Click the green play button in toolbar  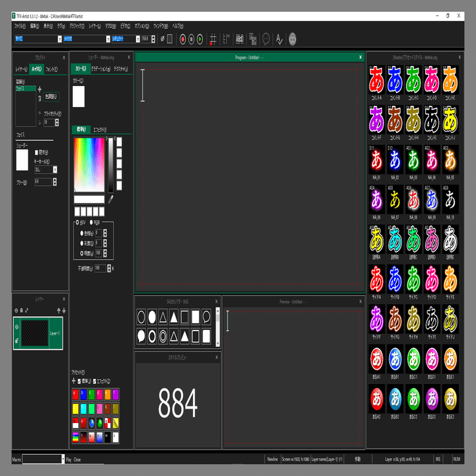pos(200,39)
